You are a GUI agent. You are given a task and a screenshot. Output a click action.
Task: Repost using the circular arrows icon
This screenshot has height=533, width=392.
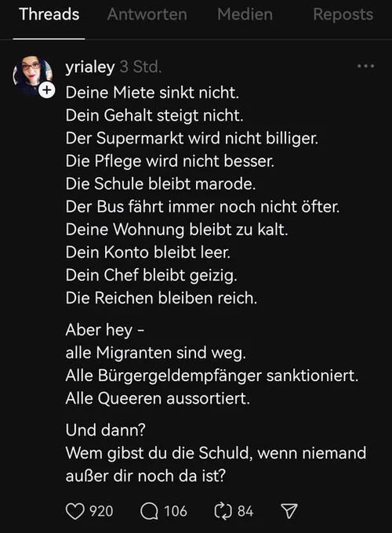tap(223, 511)
